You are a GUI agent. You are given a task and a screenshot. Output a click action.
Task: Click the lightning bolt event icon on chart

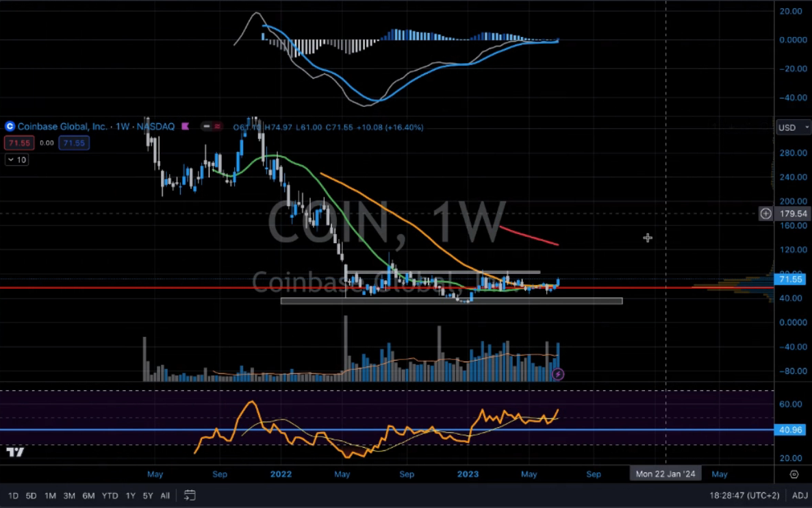[x=558, y=374]
